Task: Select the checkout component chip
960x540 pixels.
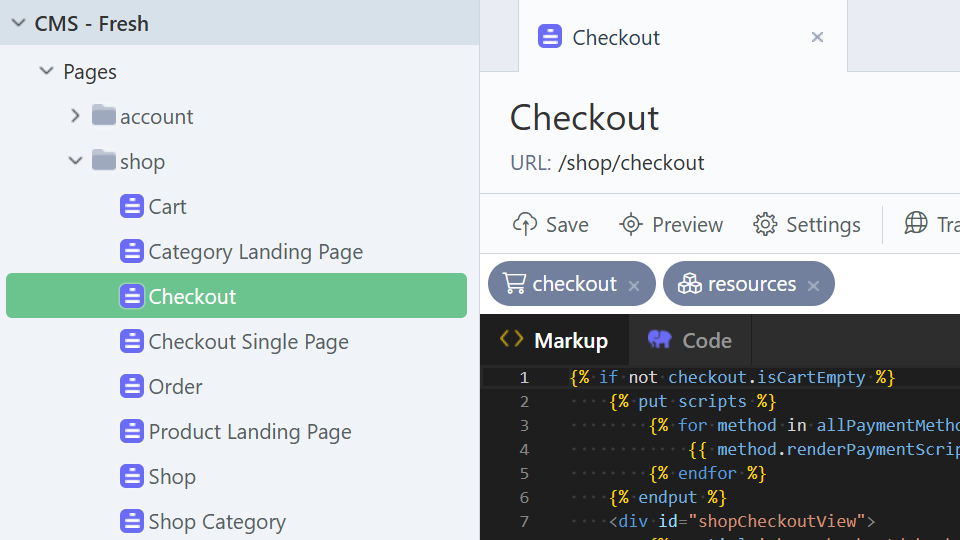Action: (572, 283)
